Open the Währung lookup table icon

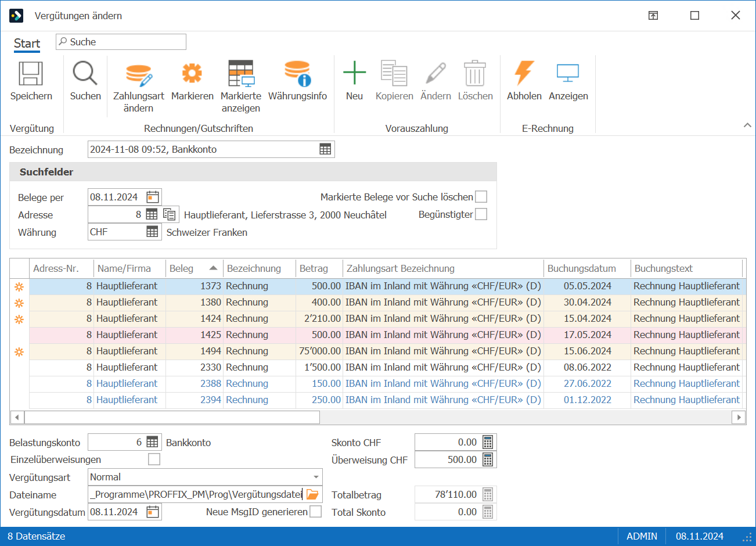[152, 232]
